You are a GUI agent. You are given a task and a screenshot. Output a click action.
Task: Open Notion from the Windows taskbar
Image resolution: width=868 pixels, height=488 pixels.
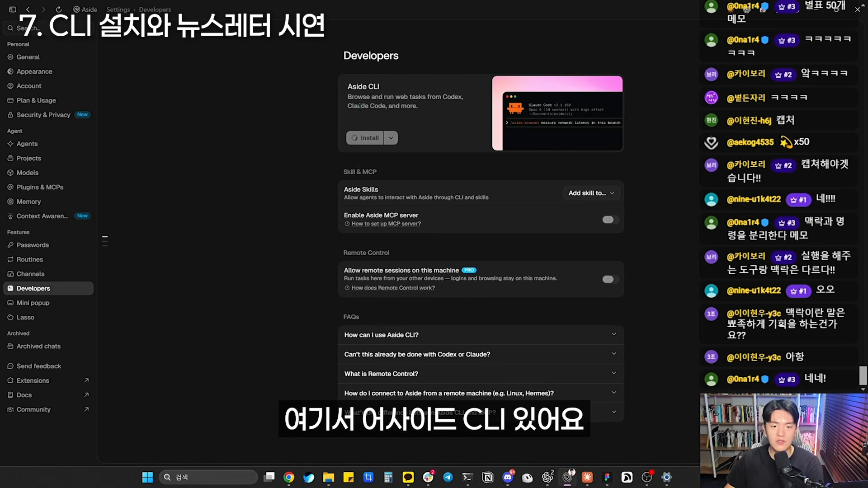[x=488, y=477]
